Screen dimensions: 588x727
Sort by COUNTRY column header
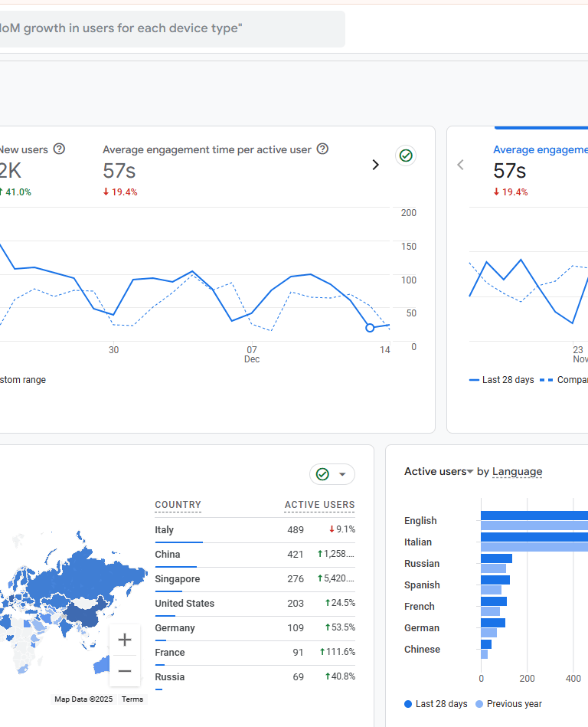pyautogui.click(x=178, y=504)
